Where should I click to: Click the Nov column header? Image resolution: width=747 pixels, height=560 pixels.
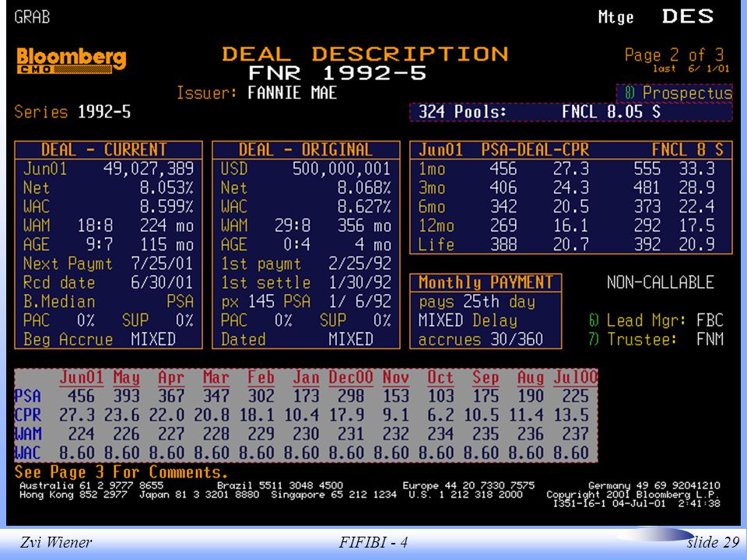395,378
